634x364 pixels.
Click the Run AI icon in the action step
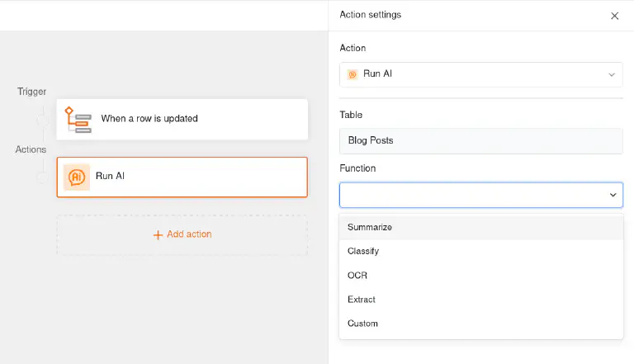tap(77, 177)
